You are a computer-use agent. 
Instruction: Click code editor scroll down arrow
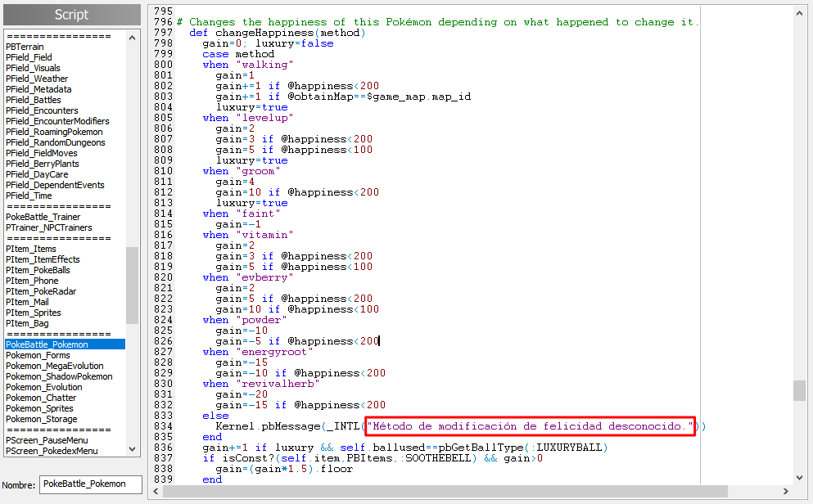800,477
